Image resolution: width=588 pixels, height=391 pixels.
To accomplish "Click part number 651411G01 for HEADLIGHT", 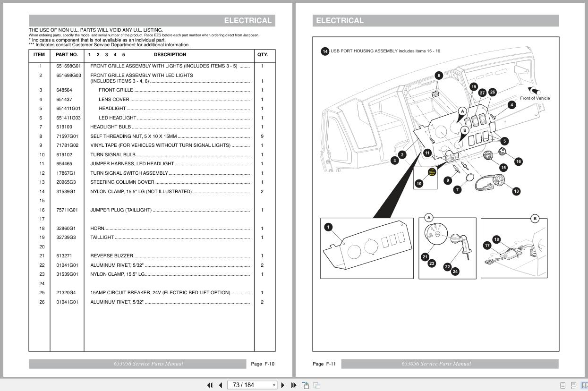I will [x=68, y=109].
